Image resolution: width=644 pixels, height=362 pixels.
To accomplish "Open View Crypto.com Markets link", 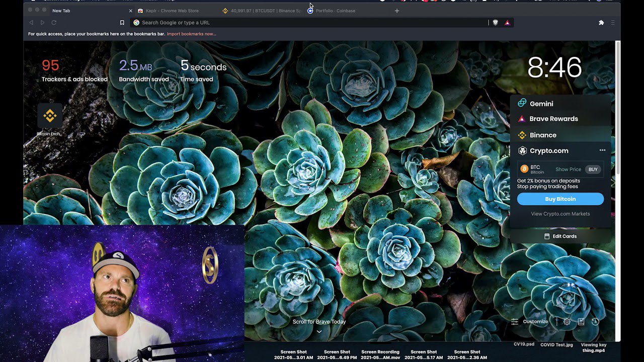I will pos(560,214).
